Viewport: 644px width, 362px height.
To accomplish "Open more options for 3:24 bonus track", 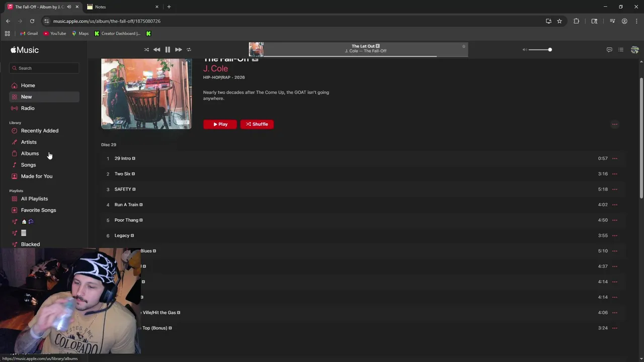I will coord(614,328).
